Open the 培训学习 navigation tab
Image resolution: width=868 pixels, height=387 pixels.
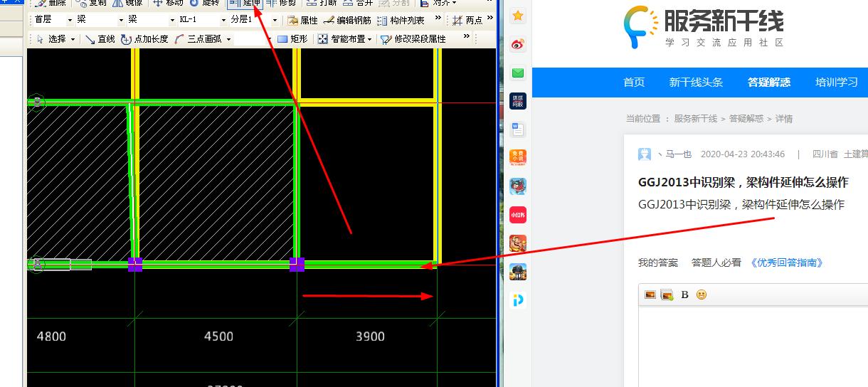click(x=837, y=83)
